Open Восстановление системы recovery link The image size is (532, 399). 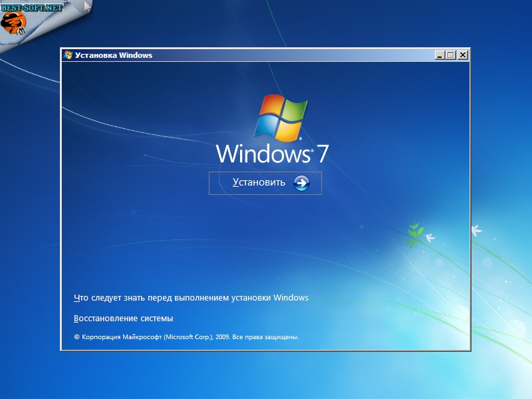[x=123, y=319]
